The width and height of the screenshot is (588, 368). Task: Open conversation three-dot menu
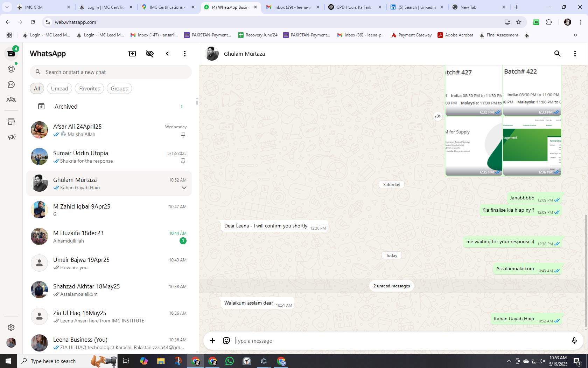(x=575, y=54)
